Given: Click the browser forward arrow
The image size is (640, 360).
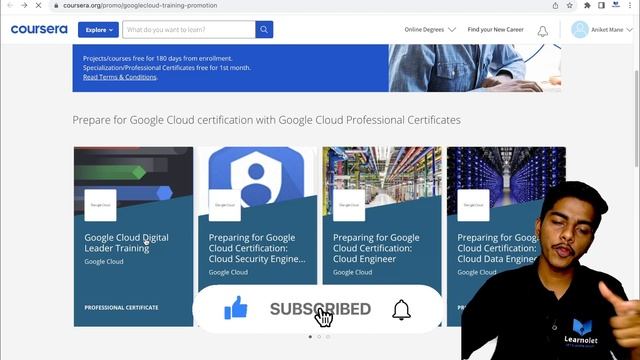Looking at the screenshot, I should [24, 5].
